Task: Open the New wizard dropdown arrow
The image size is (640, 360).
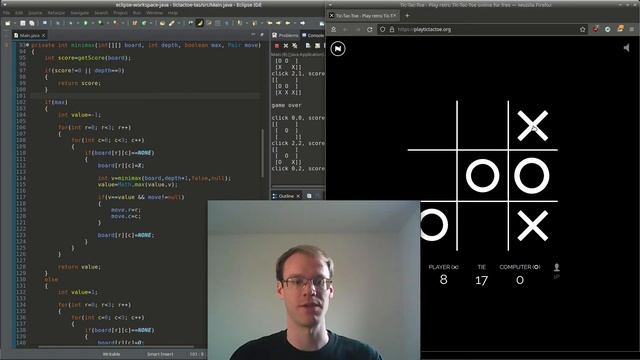Action: 15,23
